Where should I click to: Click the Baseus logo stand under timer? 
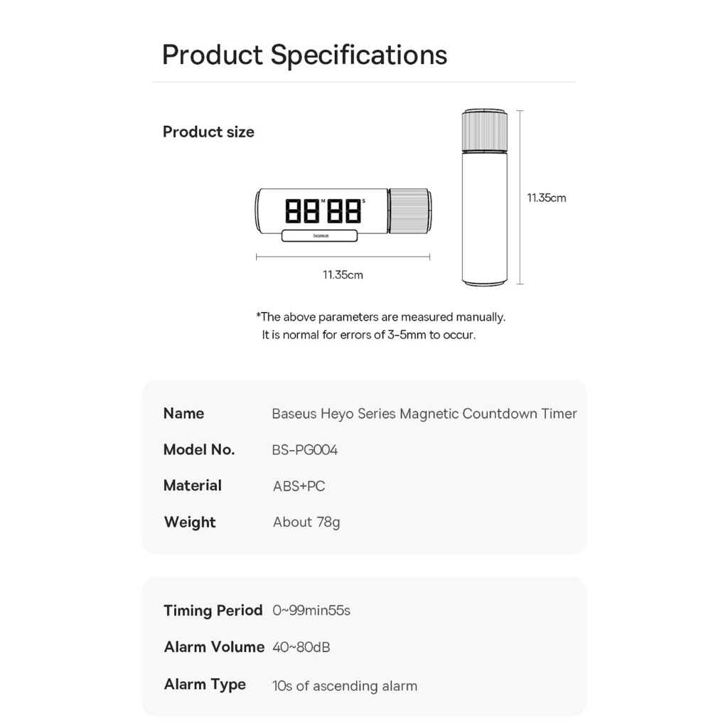(x=319, y=236)
